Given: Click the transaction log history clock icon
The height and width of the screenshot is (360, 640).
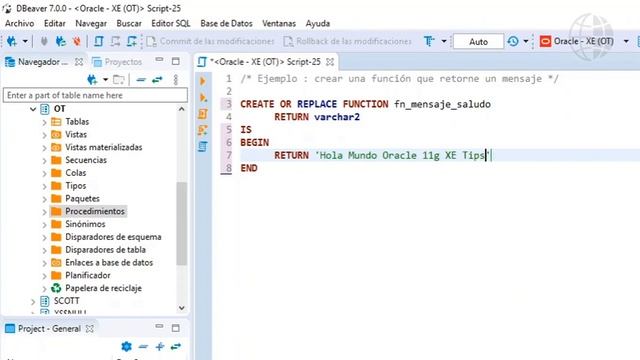Looking at the screenshot, I should (x=513, y=41).
